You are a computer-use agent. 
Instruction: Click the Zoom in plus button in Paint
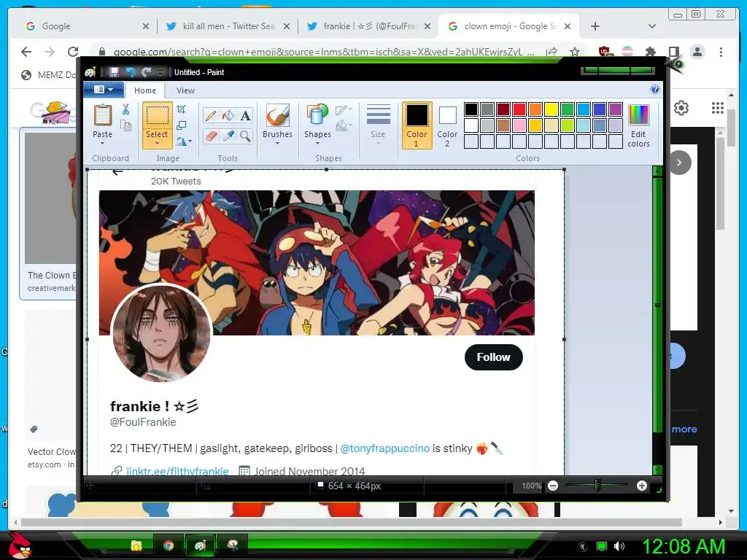[642, 486]
